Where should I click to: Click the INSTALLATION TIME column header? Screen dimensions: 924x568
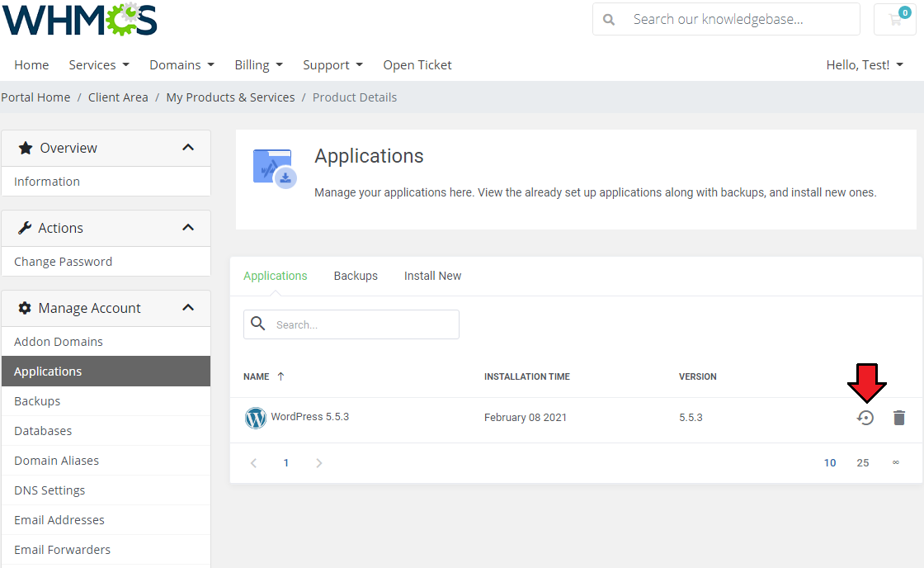(x=527, y=376)
